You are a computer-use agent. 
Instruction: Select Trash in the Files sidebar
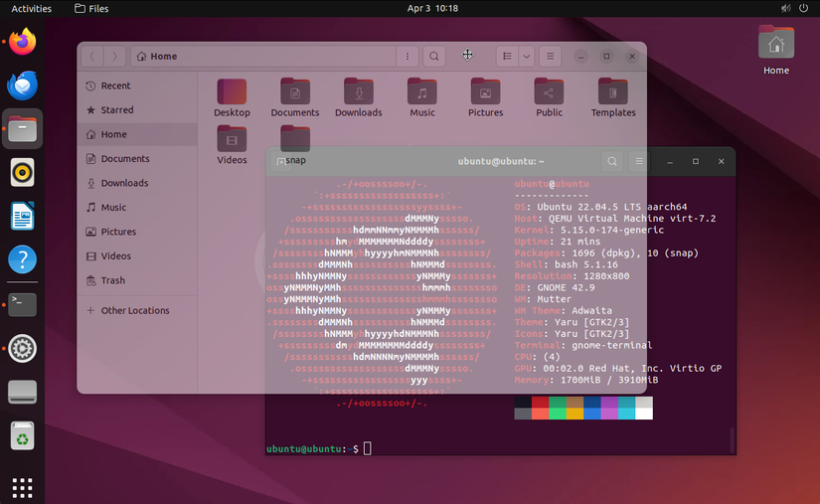tap(137, 280)
